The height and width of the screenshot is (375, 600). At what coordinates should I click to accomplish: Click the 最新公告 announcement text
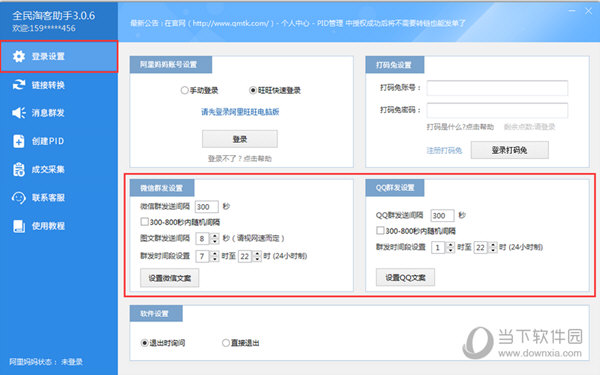[298, 23]
